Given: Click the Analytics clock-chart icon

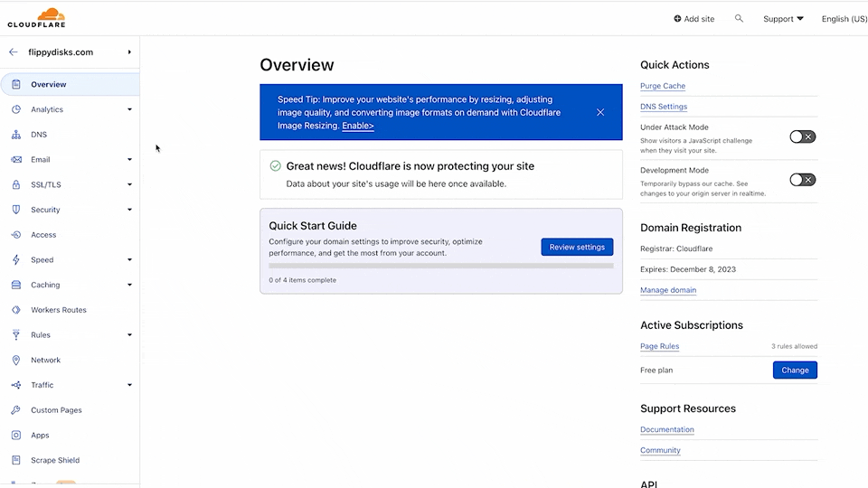Looking at the screenshot, I should tap(16, 109).
